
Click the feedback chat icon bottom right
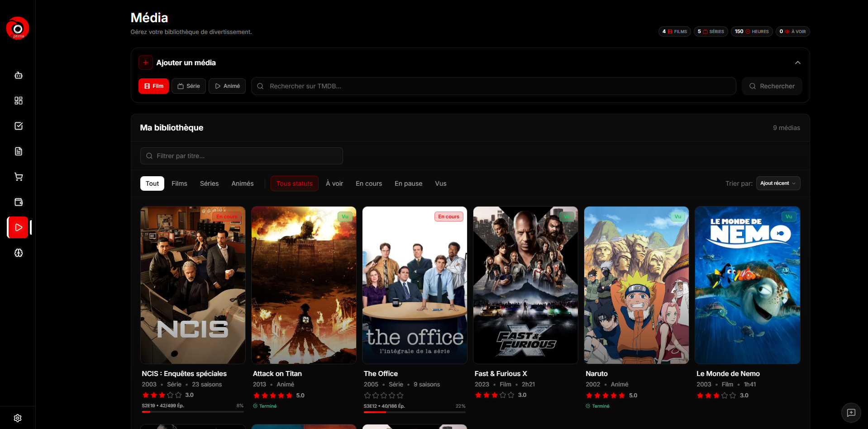851,413
